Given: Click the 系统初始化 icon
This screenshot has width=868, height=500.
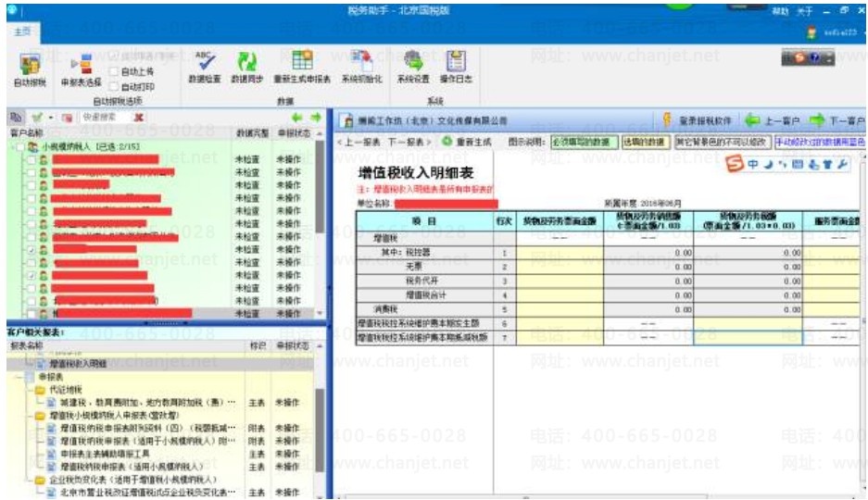Looking at the screenshot, I should 362,60.
